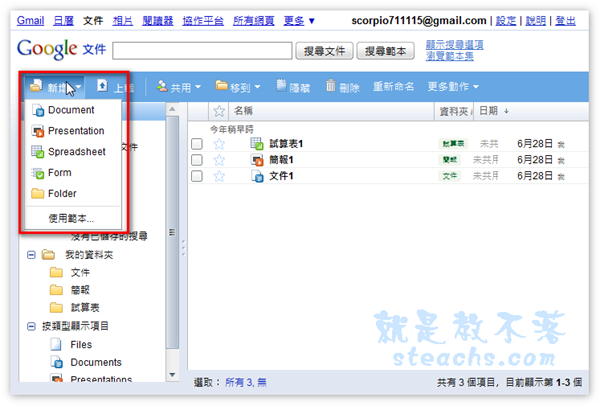
Task: Open More actions (更多動作) dropdown
Action: pyautogui.click(x=453, y=87)
